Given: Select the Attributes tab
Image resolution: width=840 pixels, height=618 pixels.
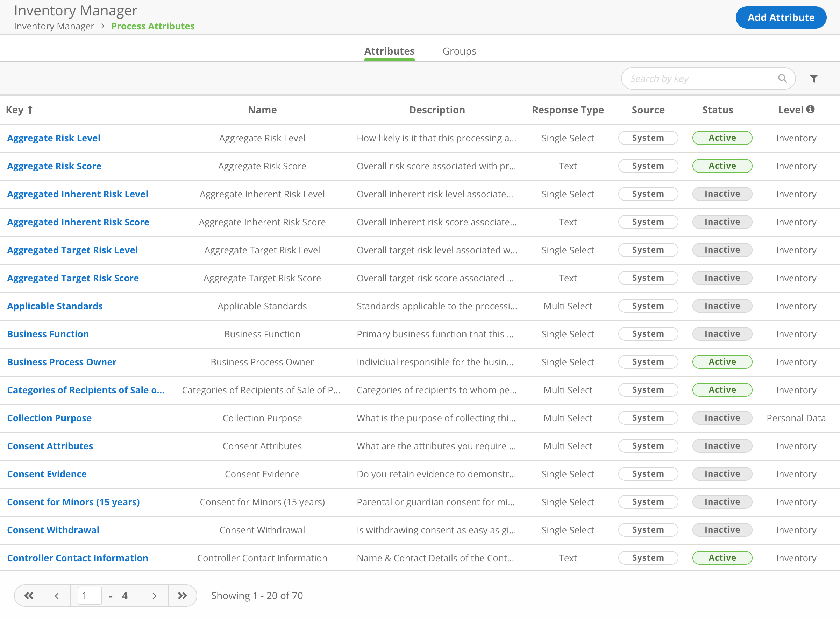Looking at the screenshot, I should pos(389,51).
